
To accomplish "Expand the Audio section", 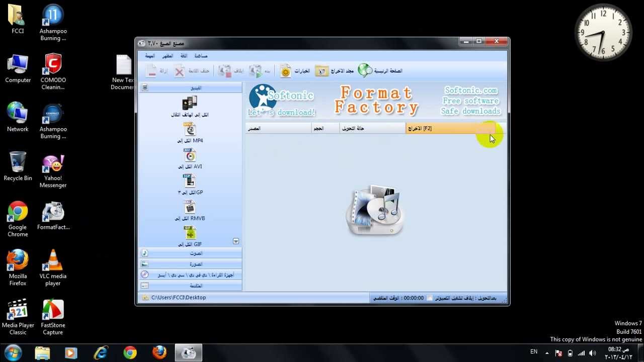I will coord(191,253).
